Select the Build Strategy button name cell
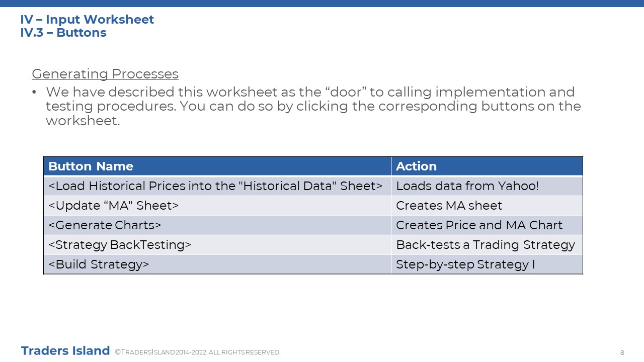 coord(217,264)
